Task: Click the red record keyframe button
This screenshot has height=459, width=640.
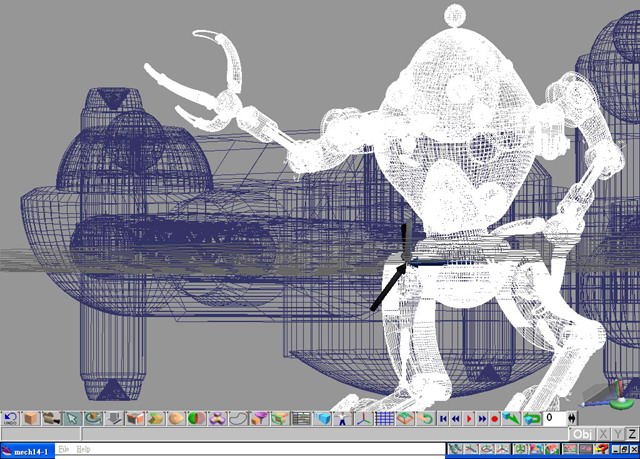Action: pyautogui.click(x=494, y=418)
